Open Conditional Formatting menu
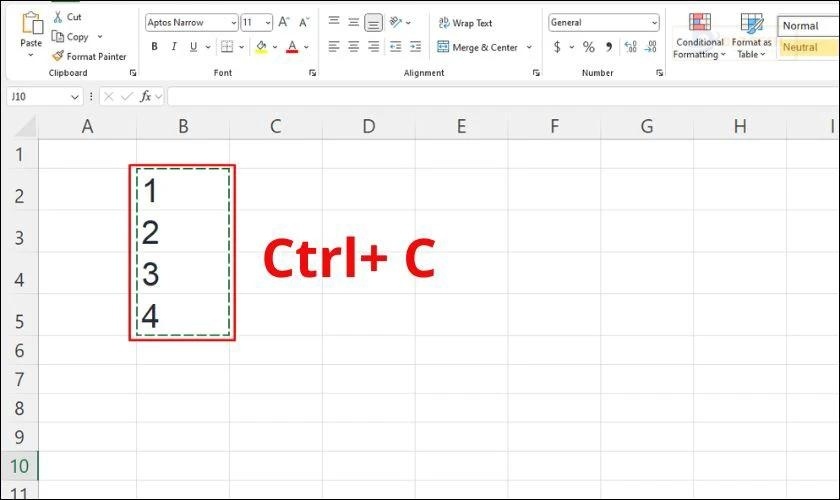 700,35
